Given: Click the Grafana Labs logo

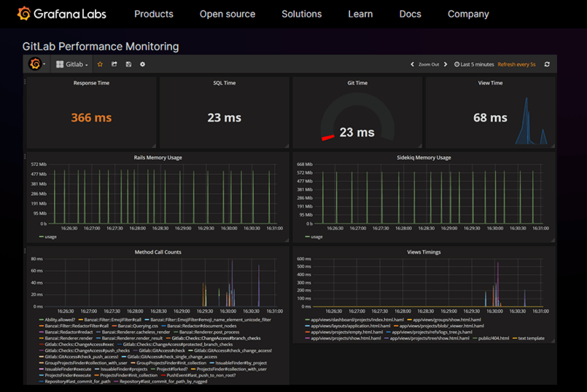Looking at the screenshot, I should (62, 14).
